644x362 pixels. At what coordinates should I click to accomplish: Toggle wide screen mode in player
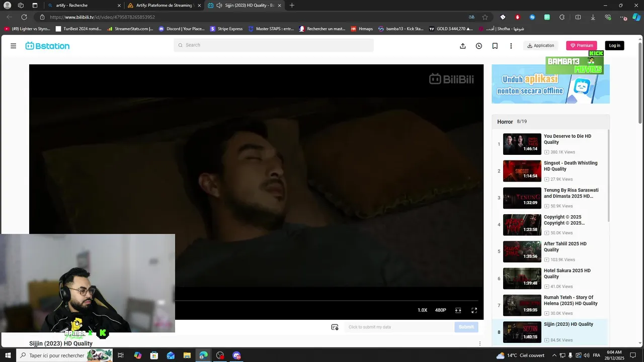(x=458, y=310)
